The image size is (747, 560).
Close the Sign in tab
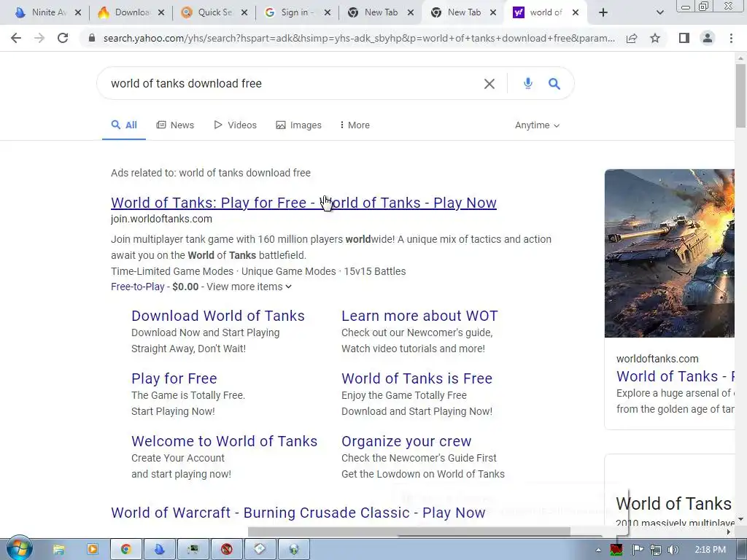pyautogui.click(x=328, y=13)
